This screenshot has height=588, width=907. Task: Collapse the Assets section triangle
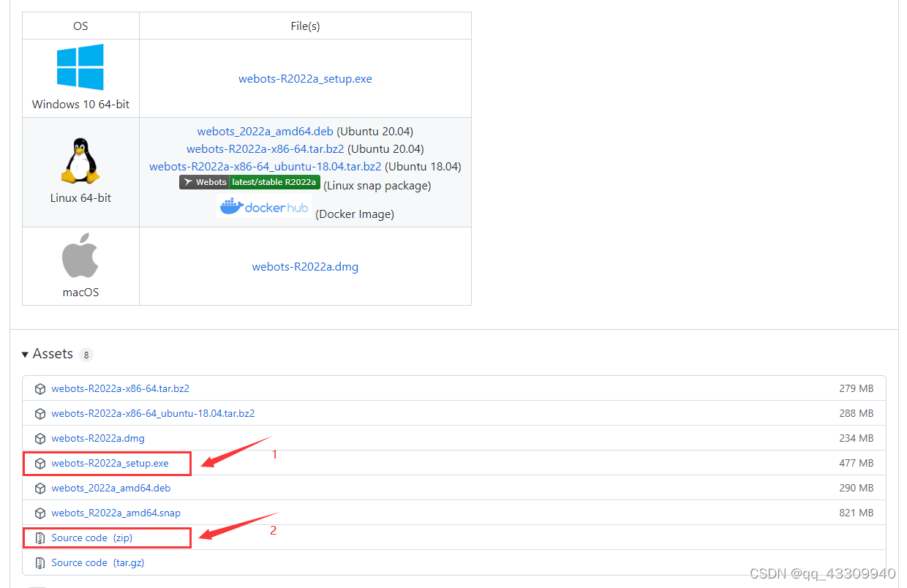(x=25, y=354)
